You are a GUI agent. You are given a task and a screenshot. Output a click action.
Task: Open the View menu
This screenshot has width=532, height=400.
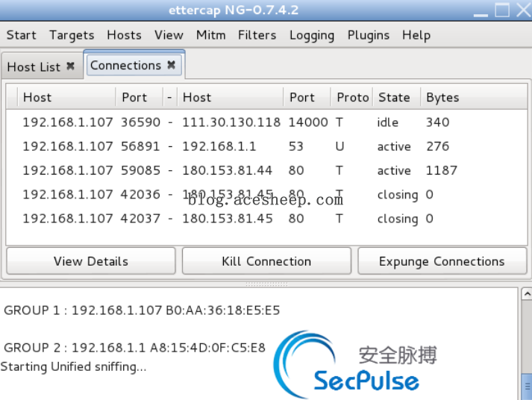click(169, 35)
